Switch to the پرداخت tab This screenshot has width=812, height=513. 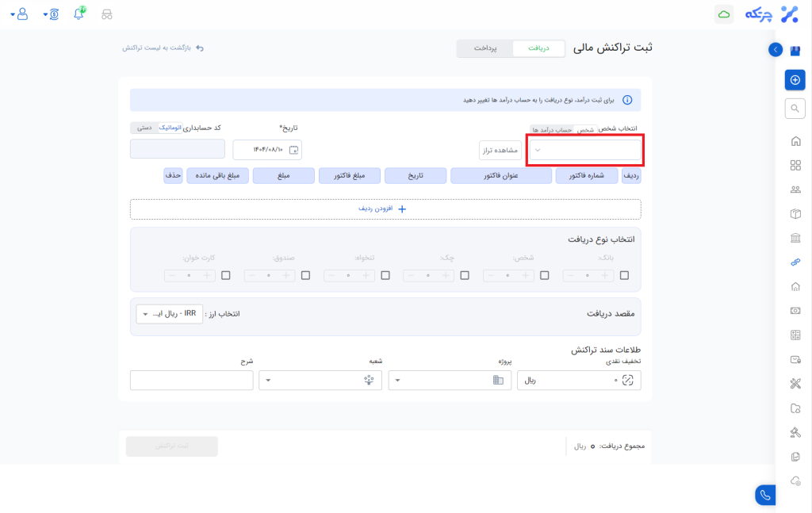pos(485,48)
